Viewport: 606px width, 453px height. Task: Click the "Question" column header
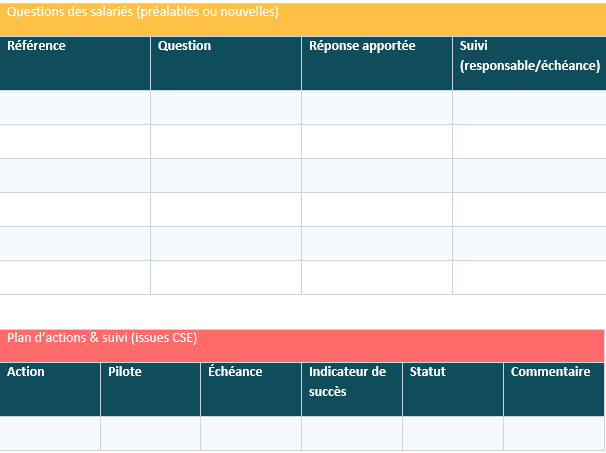click(226, 63)
